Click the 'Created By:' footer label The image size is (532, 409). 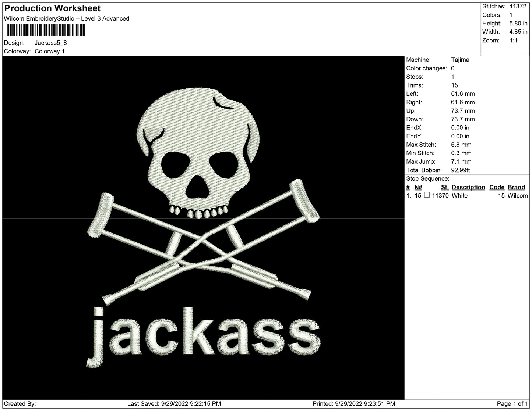(20, 404)
